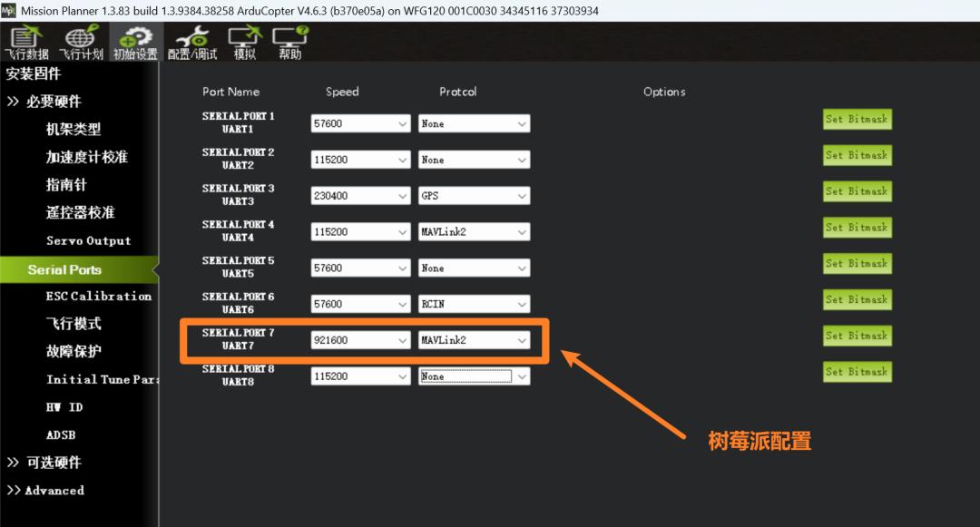This screenshot has width=980, height=527.
Task: Click Set Bitmask for SERIAL PORT 7
Action: point(857,336)
